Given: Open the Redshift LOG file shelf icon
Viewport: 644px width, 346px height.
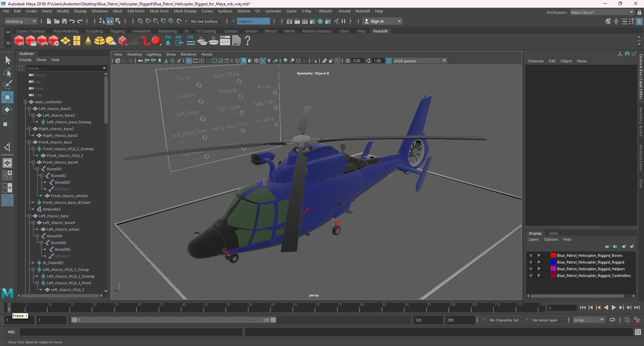Looking at the screenshot, I should (236, 41).
